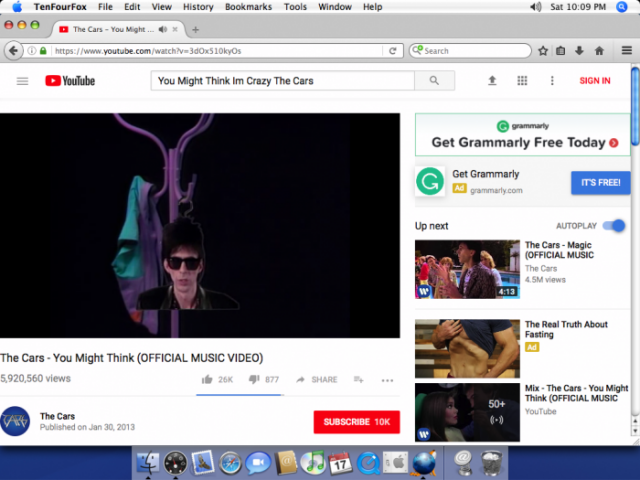The height and width of the screenshot is (480, 640).
Task: Disable the Autoplay switch
Action: click(x=614, y=226)
